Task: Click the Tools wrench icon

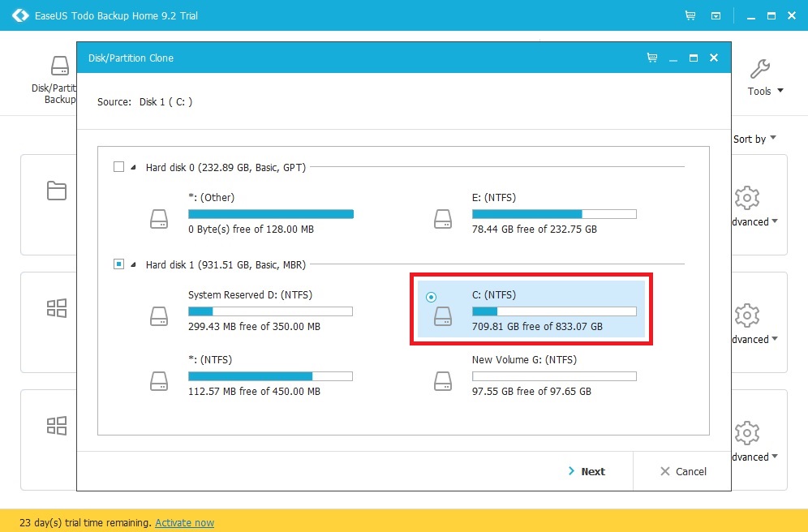Action: click(x=759, y=69)
